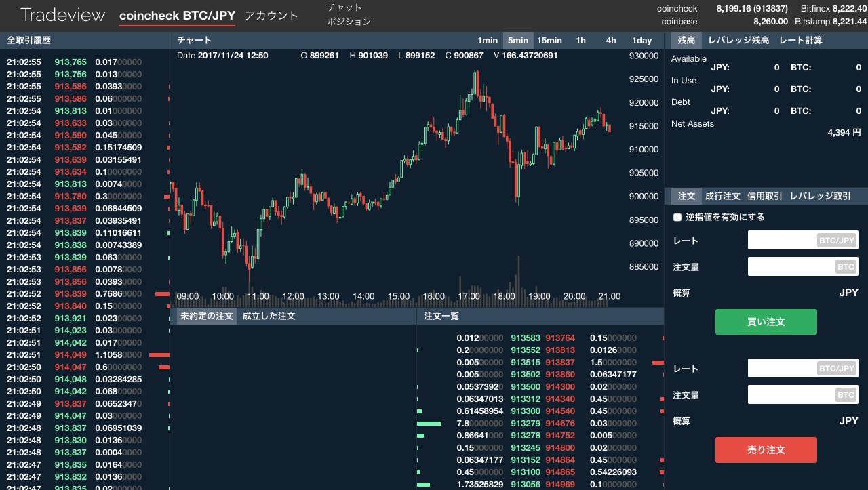Screen dimensions: 868x490
Task: Select the 1min chart interval
Action: point(488,40)
